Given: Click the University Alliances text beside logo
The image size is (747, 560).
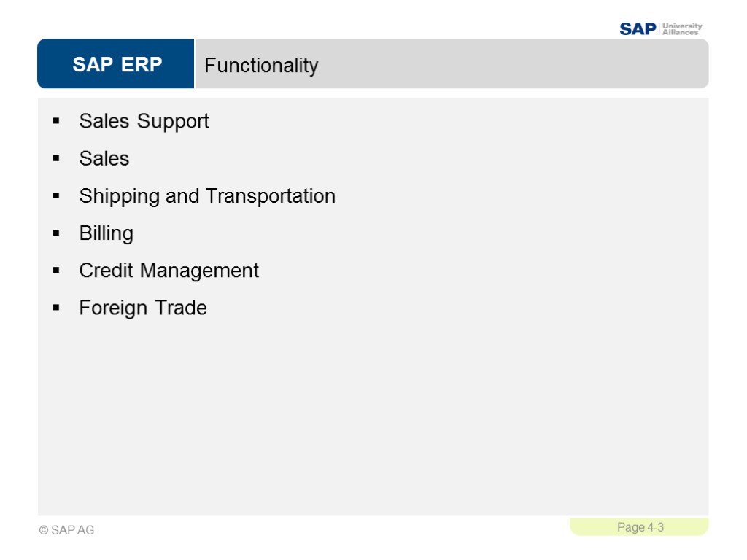Looking at the screenshot, I should 682,29.
